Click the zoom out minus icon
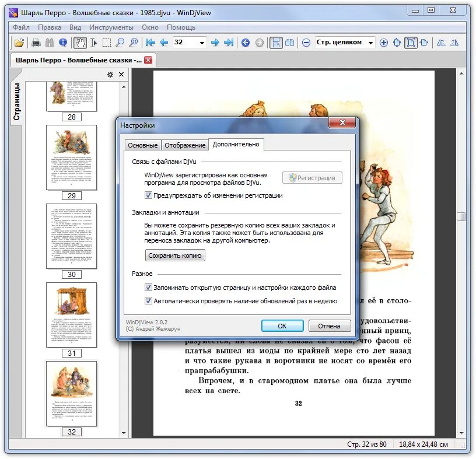 306,43
